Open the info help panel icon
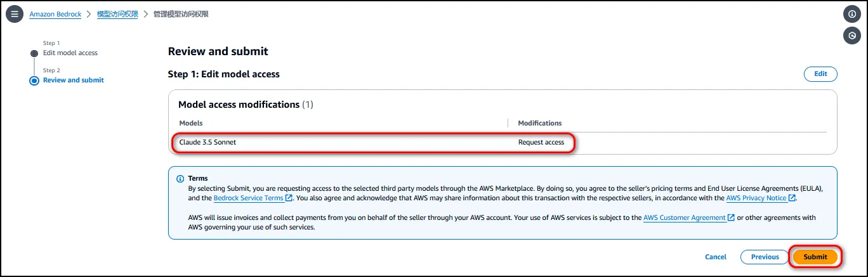The height and width of the screenshot is (277, 868). [852, 14]
